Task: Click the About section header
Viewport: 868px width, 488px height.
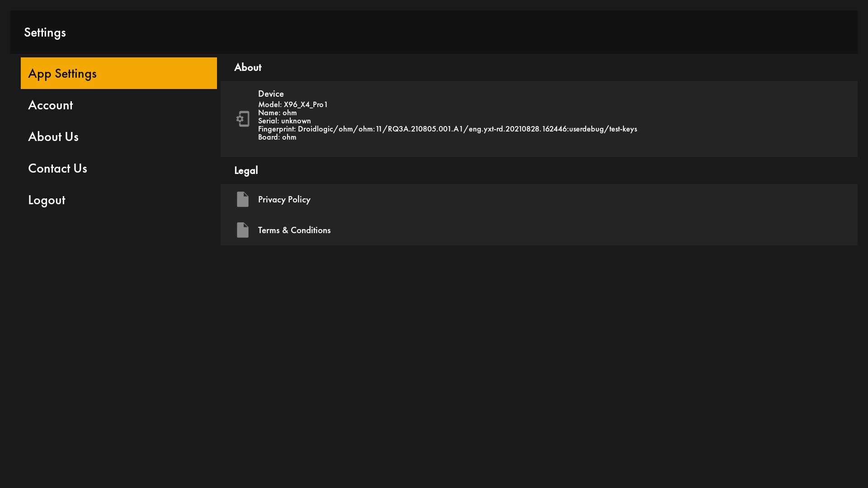Action: [248, 67]
